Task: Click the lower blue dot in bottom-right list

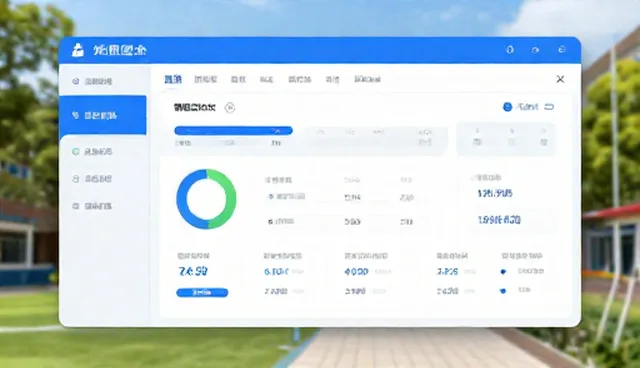Action: (503, 290)
